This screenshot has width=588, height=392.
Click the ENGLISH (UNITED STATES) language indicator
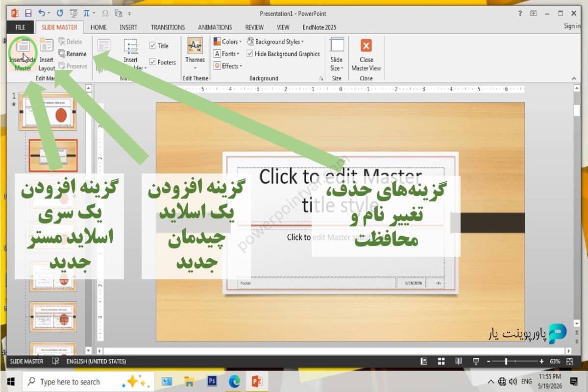tap(96, 361)
